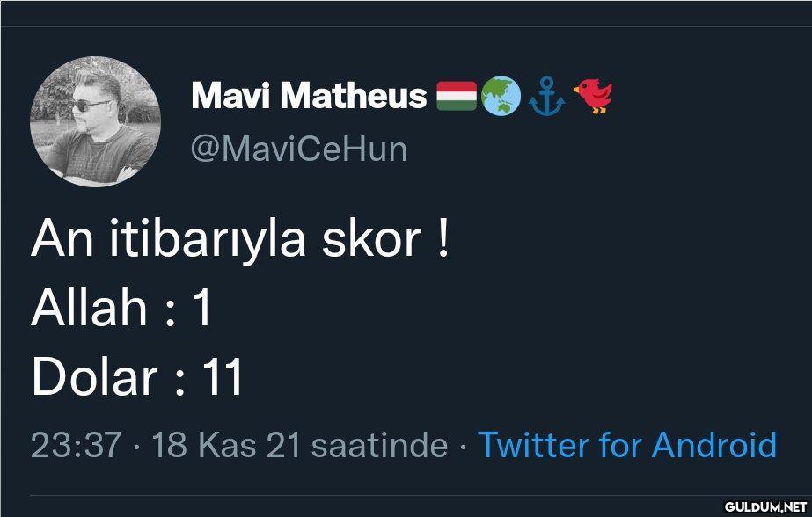Click the word Dolar in the tweet

[94, 378]
